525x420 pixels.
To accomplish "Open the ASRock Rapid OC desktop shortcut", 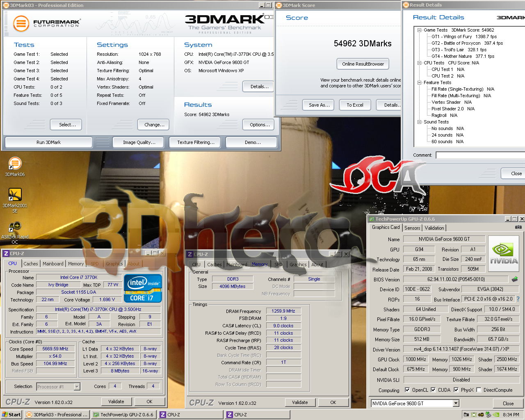I will (x=15, y=232).
